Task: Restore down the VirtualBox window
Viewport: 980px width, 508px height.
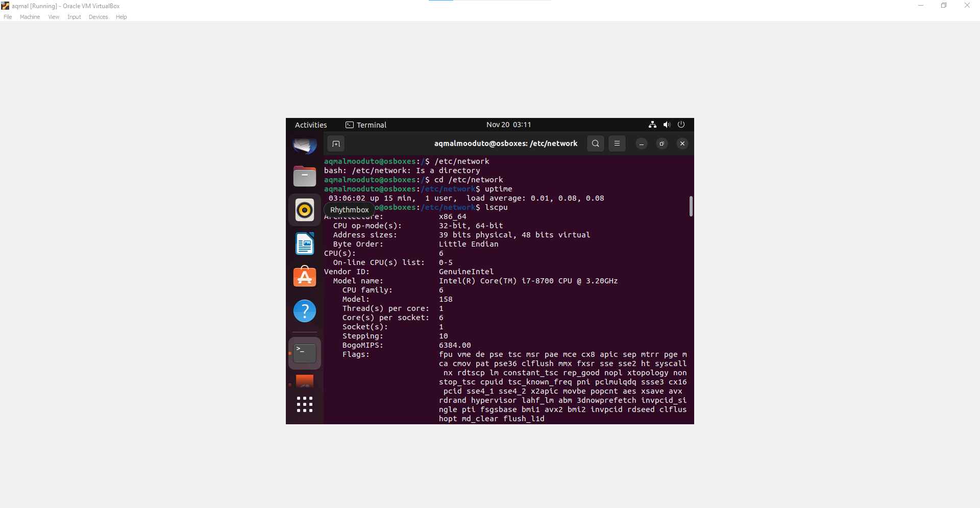Action: click(x=944, y=6)
